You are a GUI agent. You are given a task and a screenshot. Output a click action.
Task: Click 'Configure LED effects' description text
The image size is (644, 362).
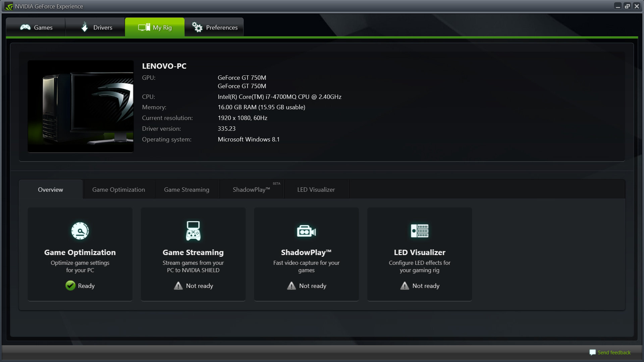pos(420,266)
